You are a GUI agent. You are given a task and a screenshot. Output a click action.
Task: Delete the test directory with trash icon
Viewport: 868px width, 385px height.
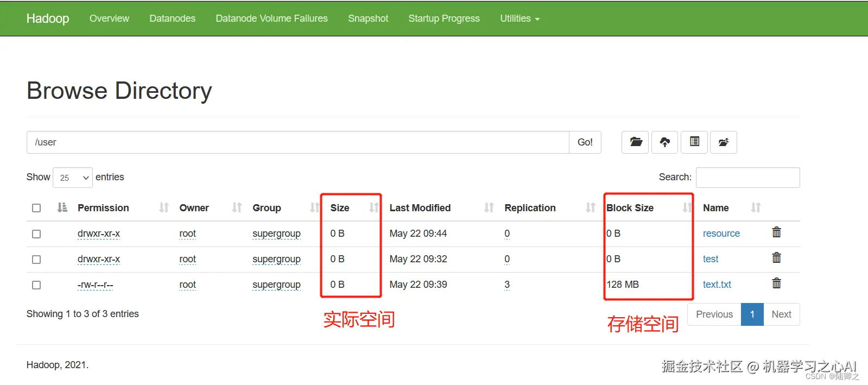coord(777,258)
